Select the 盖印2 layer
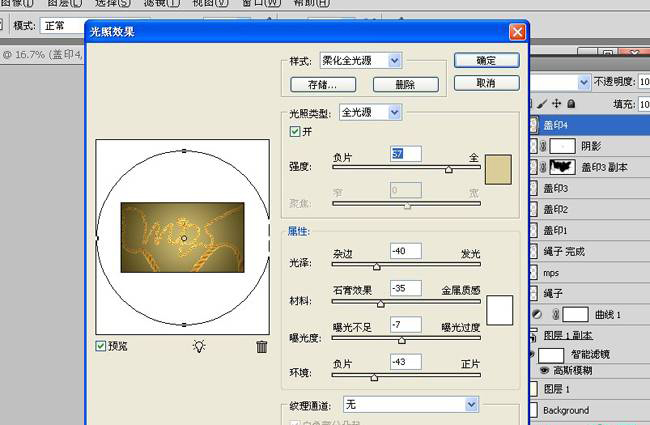The image size is (650, 425). point(590,209)
